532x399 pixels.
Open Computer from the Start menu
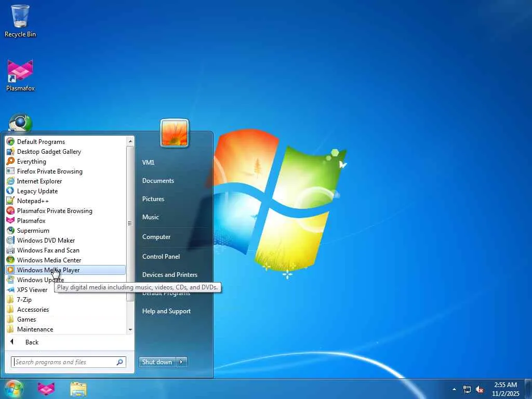[156, 236]
